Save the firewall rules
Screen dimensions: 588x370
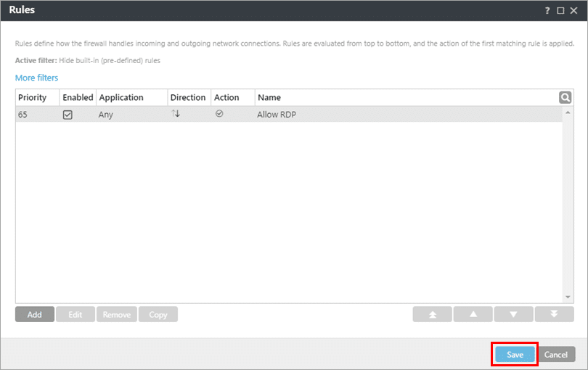tap(515, 355)
